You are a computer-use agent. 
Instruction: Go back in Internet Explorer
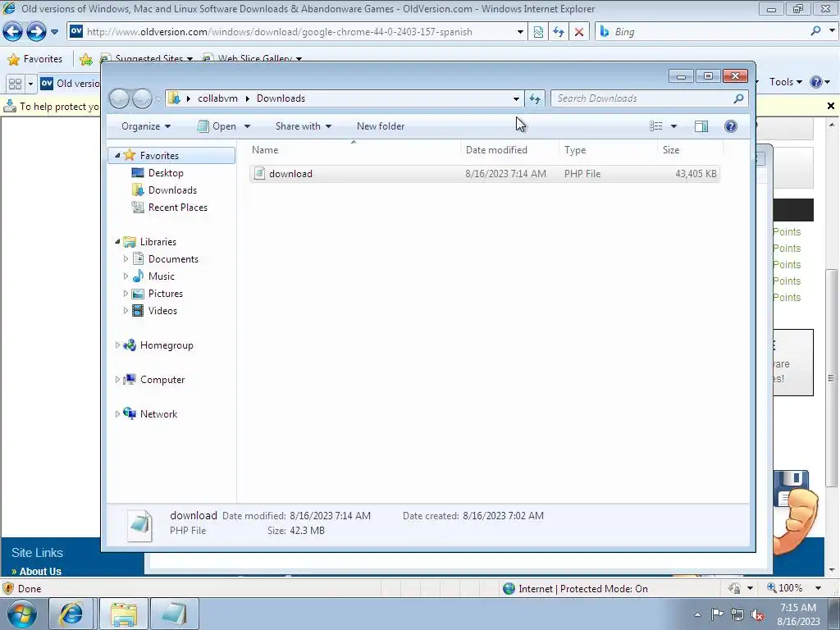point(13,32)
